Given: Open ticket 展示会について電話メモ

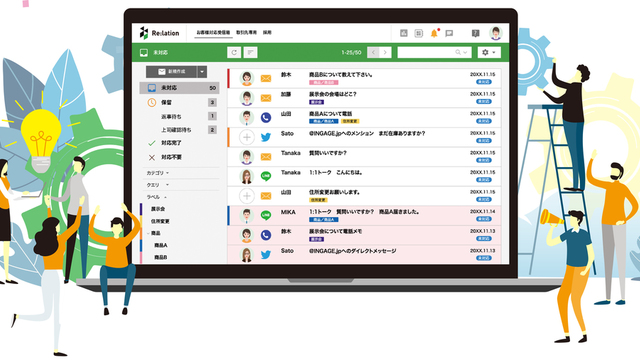Looking at the screenshot, I should pyautogui.click(x=336, y=231).
